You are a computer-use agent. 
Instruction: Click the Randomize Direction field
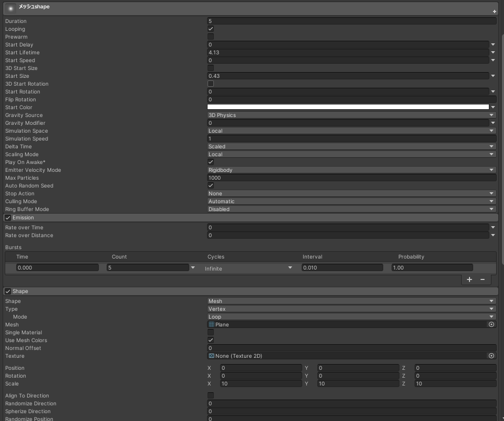point(352,403)
